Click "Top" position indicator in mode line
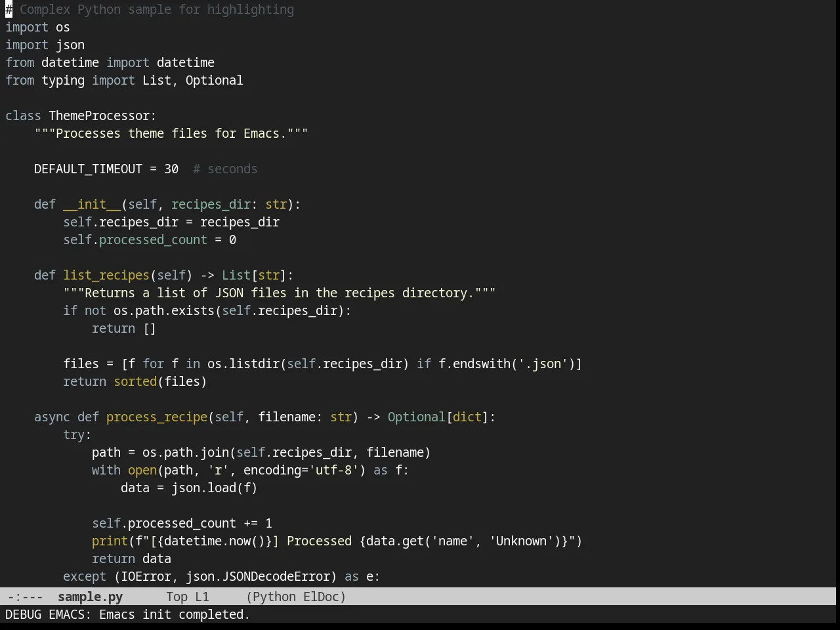Screen dimensions: 840x630 pos(177,597)
